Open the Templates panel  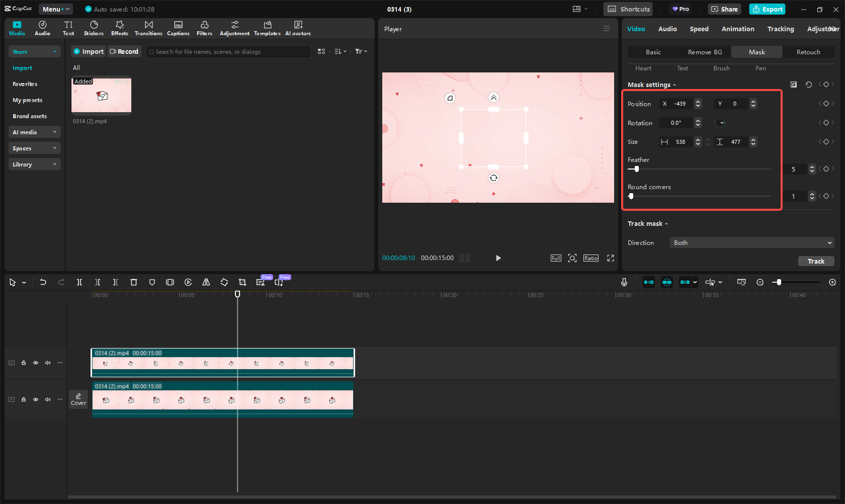[267, 28]
